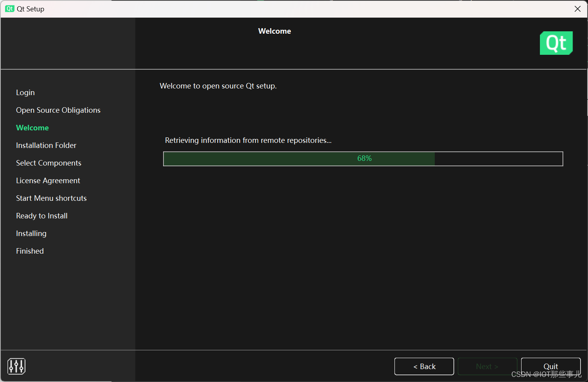Select the Welcome step in sidebar

coord(32,128)
